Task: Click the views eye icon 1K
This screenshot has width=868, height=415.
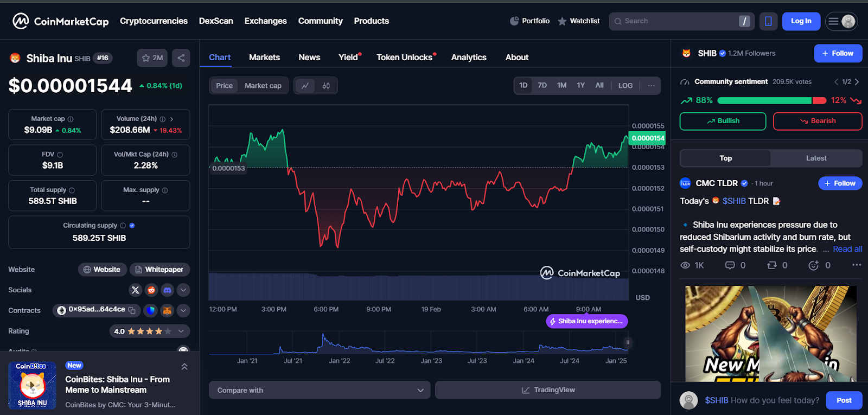Action: click(685, 265)
